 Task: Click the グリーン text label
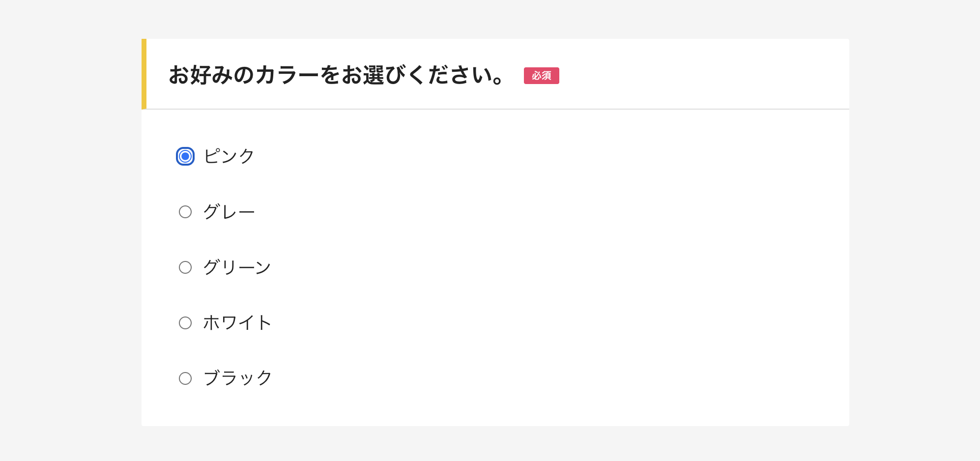(x=237, y=267)
